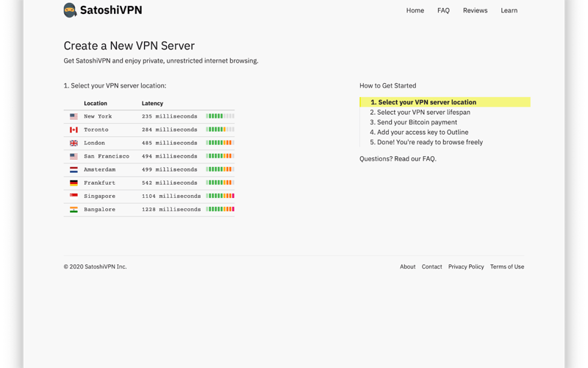Select the Frankfurt server location
This screenshot has width=588, height=368.
[x=149, y=183]
